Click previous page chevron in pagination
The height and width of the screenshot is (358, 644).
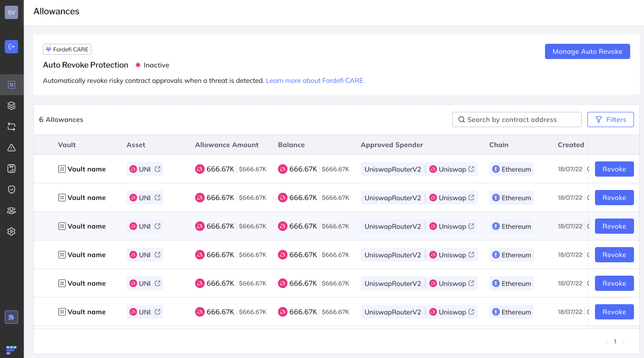pyautogui.click(x=607, y=341)
